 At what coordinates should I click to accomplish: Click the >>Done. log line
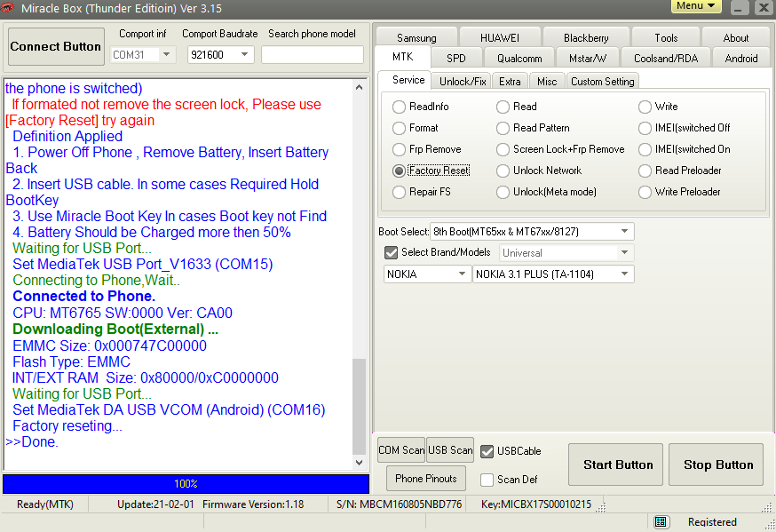[x=32, y=441]
